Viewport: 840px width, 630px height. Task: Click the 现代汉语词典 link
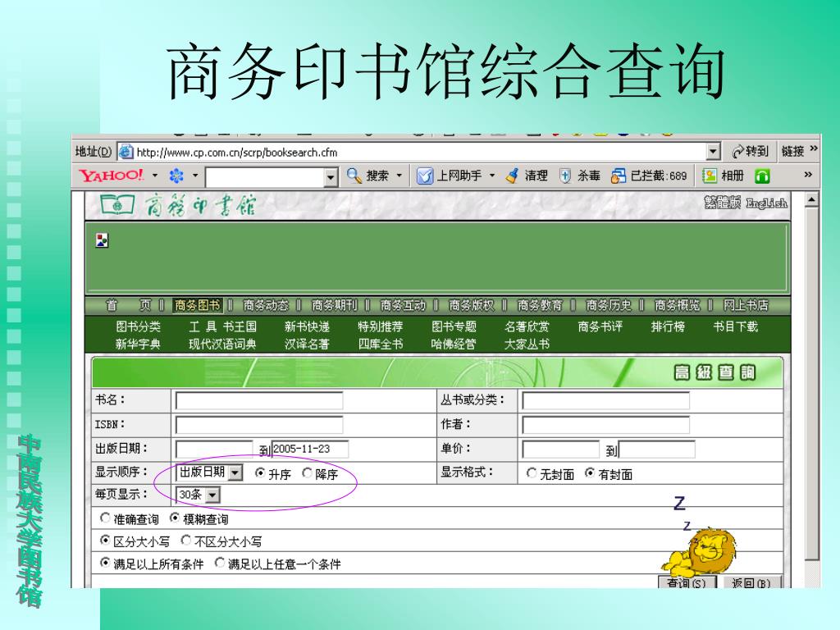point(222,344)
